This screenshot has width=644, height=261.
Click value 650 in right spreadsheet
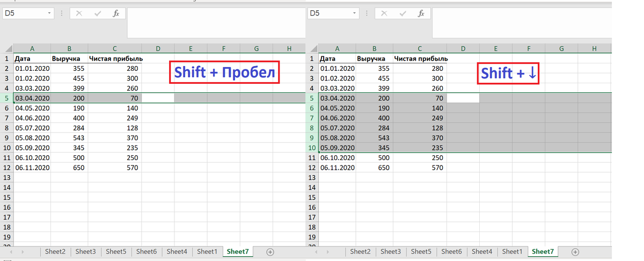tap(375, 168)
